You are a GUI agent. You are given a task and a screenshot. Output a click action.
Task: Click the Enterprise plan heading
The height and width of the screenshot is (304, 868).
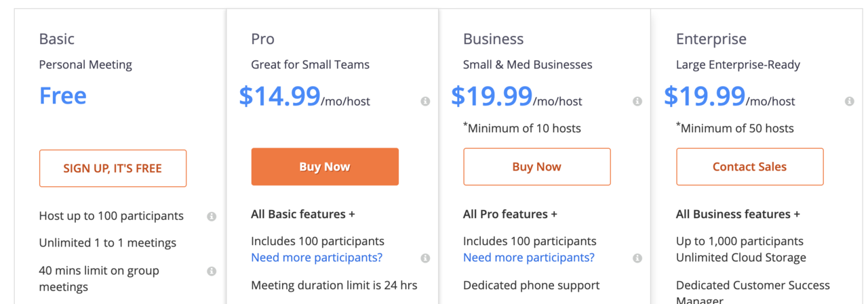pyautogui.click(x=711, y=39)
